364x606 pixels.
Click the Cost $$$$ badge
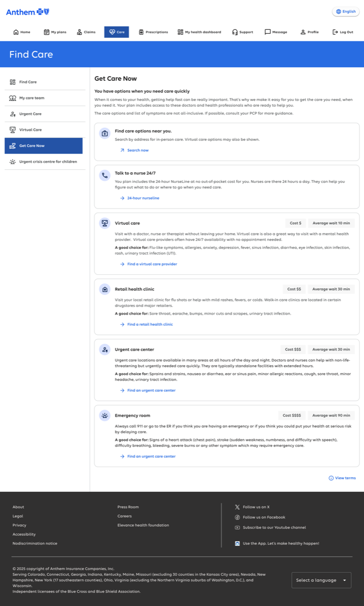click(292, 416)
